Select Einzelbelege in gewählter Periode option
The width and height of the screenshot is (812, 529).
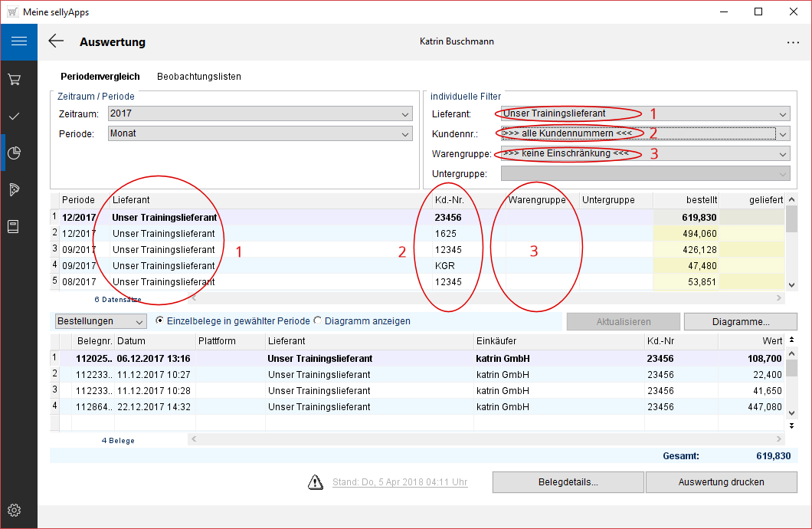click(x=159, y=321)
